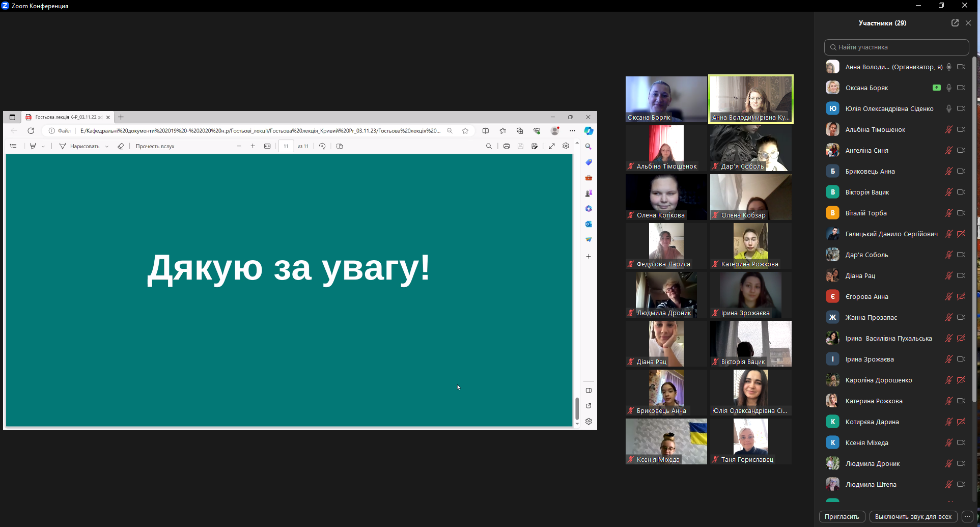The height and width of the screenshot is (527, 980).
Task: Click the page number input field
Action: click(x=286, y=146)
